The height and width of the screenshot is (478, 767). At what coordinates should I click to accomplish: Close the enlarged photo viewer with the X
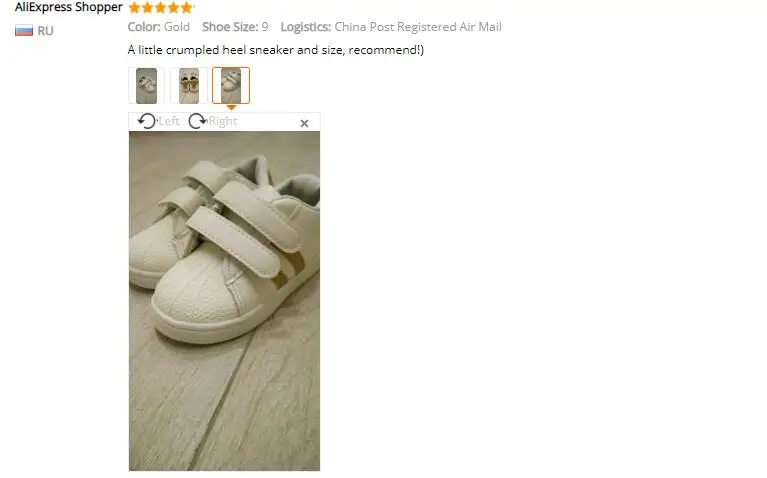[x=304, y=123]
